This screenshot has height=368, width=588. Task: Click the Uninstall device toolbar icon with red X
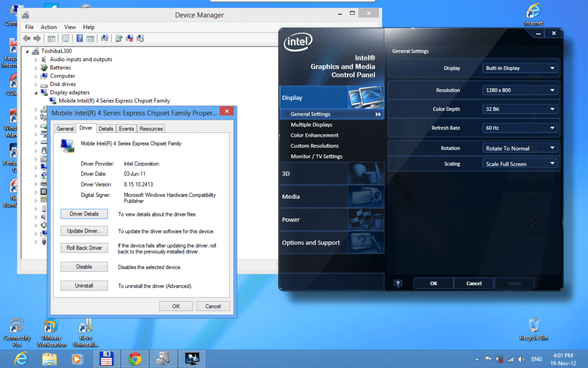click(x=129, y=38)
